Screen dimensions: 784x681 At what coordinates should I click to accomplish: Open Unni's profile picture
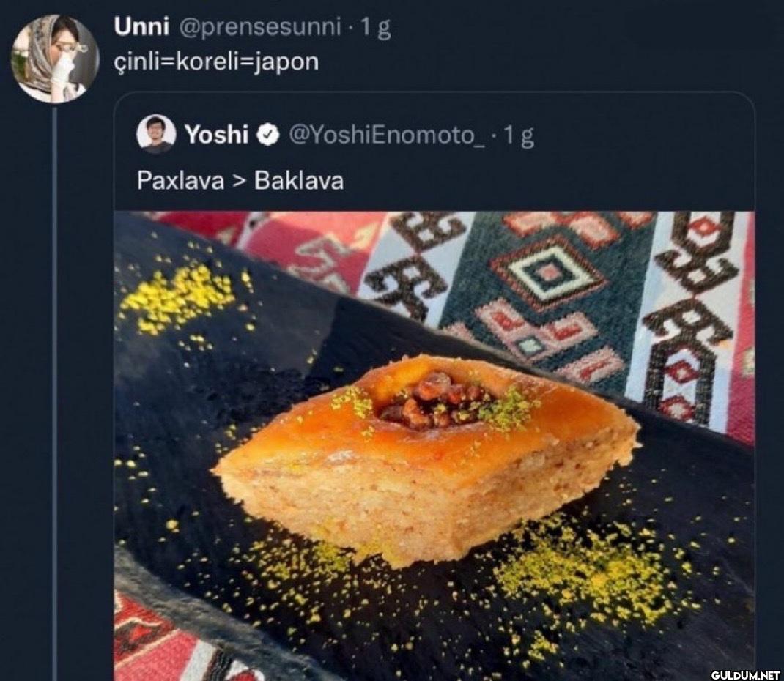pyautogui.click(x=55, y=59)
